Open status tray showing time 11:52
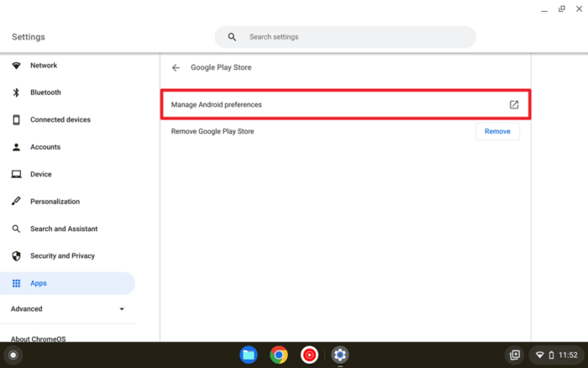 pos(558,355)
